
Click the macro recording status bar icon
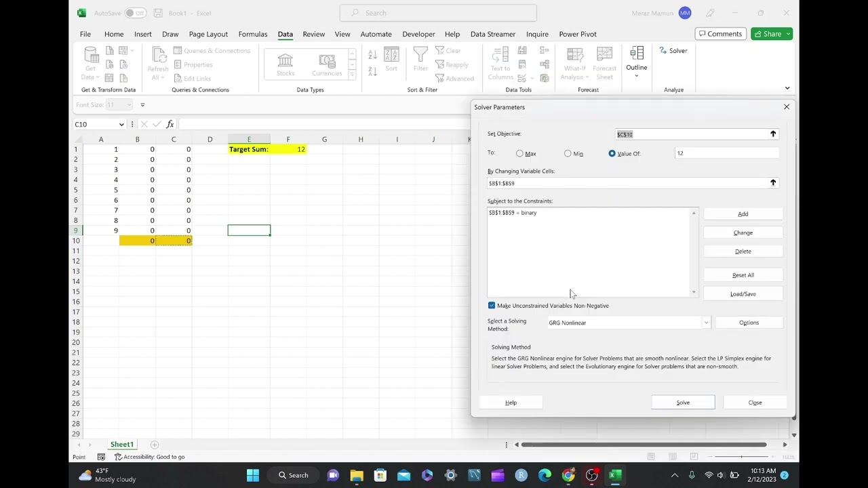[101, 457]
